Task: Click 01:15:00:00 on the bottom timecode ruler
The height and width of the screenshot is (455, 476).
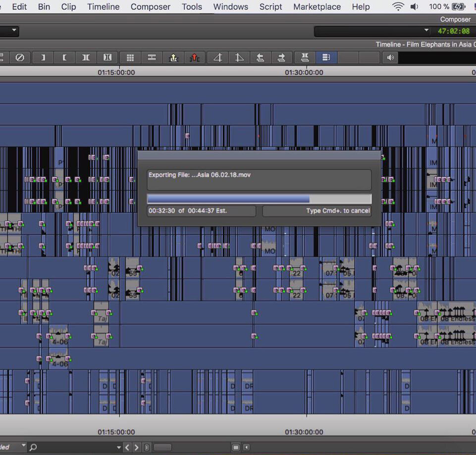Action: click(116, 432)
